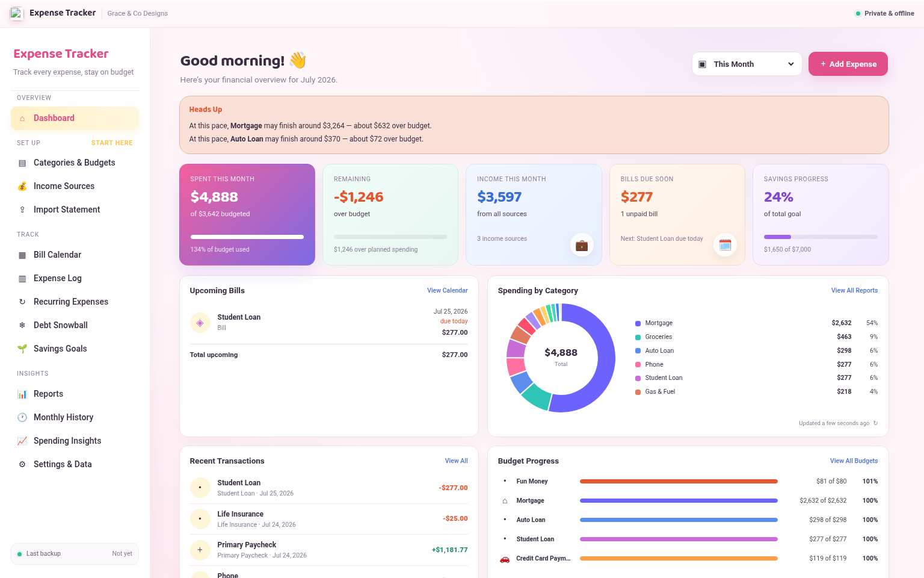Click View All in Recent Transactions
The image size is (924, 578).
pyautogui.click(x=457, y=461)
